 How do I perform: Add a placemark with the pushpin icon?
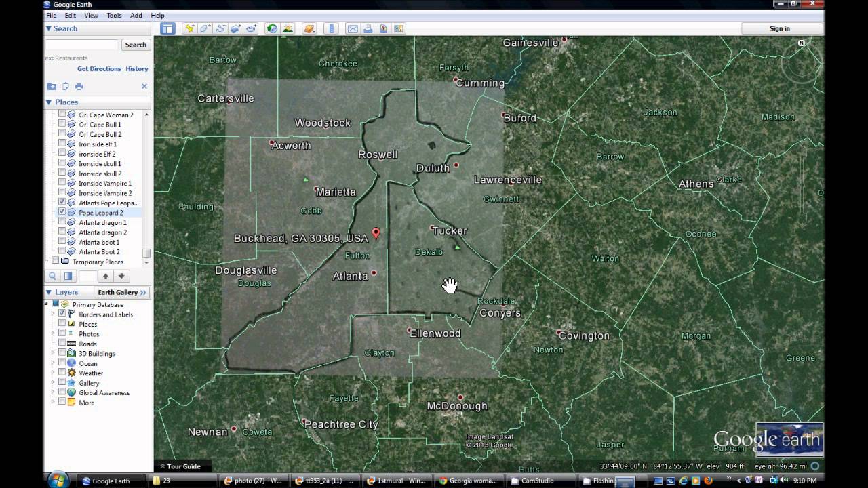[189, 28]
